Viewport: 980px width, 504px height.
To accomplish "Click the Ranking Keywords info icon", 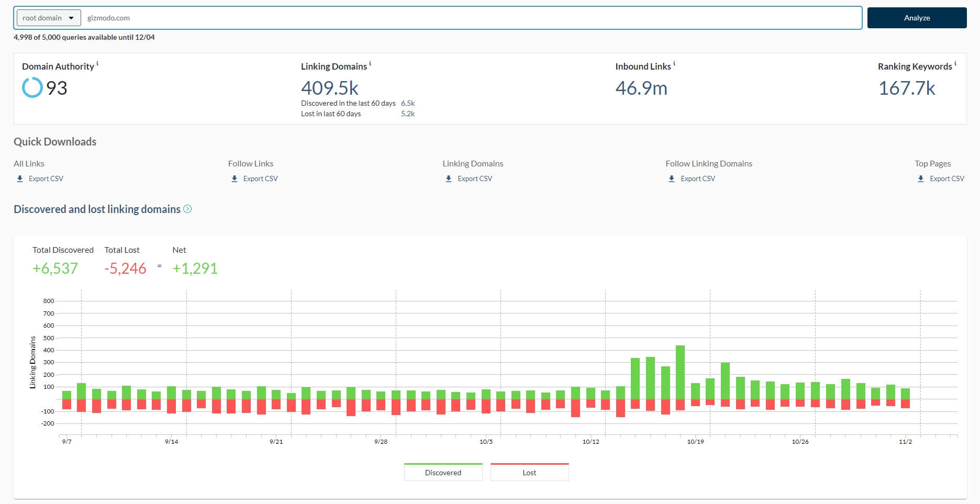I will click(956, 63).
